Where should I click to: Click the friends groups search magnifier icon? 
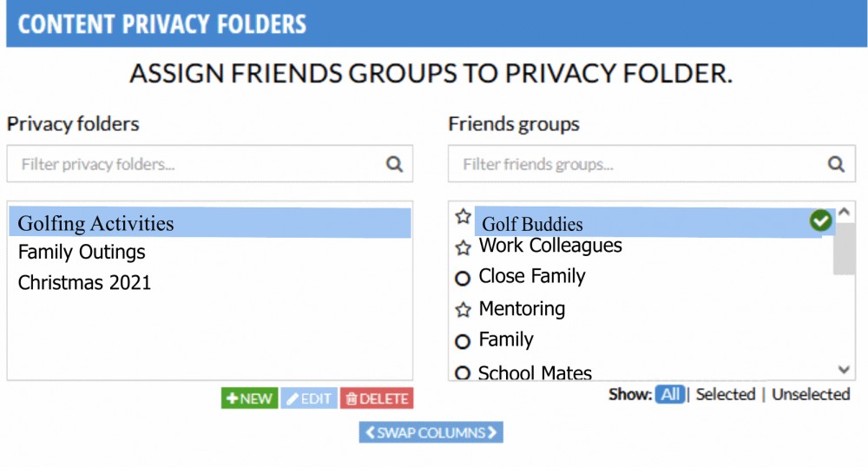click(836, 164)
